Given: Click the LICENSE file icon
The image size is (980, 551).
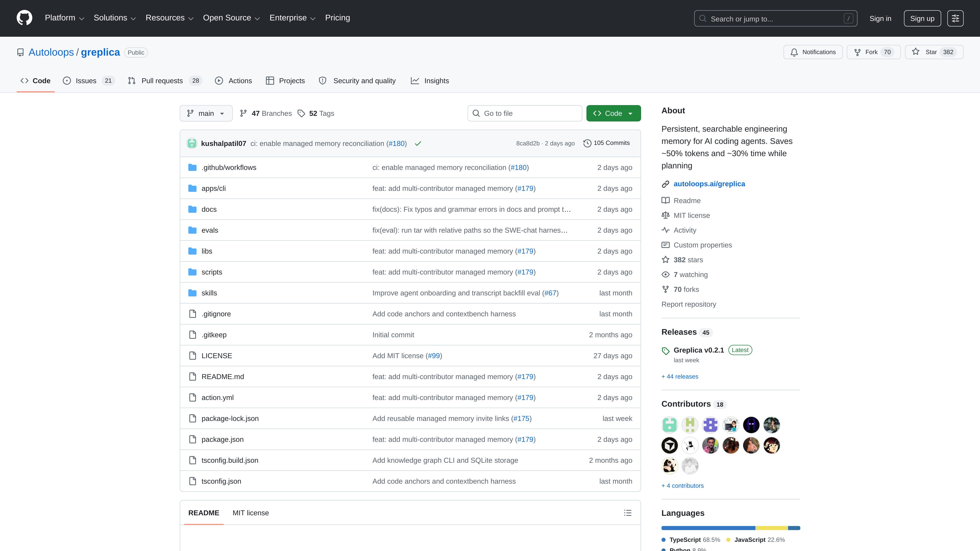Looking at the screenshot, I should pyautogui.click(x=192, y=356).
